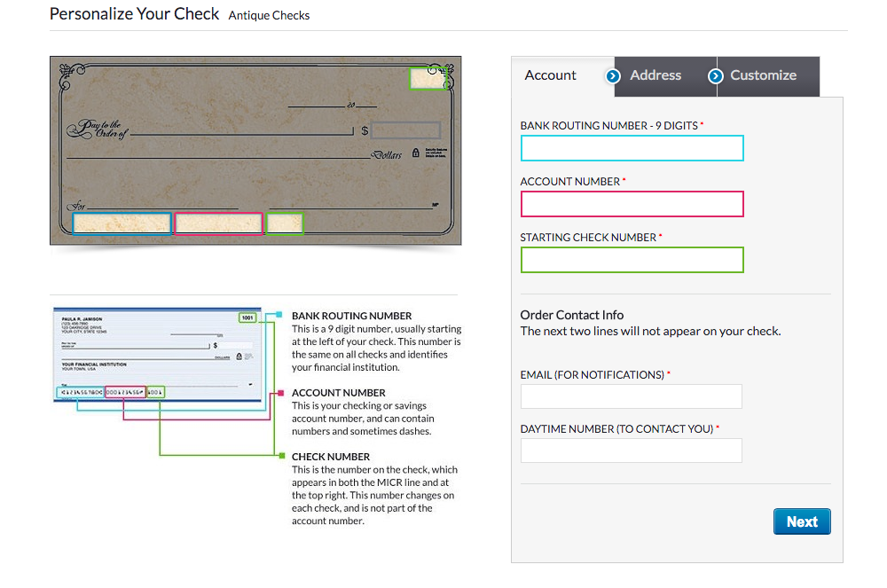Click the pink account box on the antique check
Screen dimensions: 887x588
coord(218,223)
